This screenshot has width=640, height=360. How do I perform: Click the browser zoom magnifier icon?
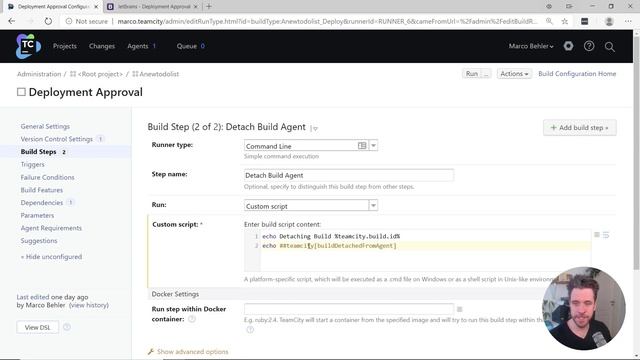(x=549, y=21)
